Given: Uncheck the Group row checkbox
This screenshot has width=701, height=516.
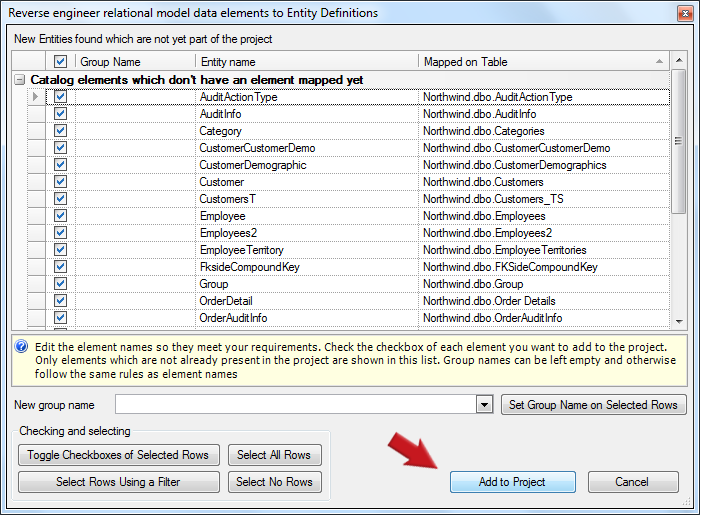Looking at the screenshot, I should click(60, 283).
